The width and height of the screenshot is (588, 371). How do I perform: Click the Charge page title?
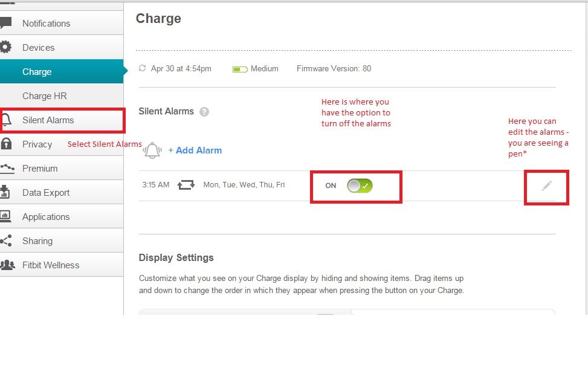[x=158, y=19]
